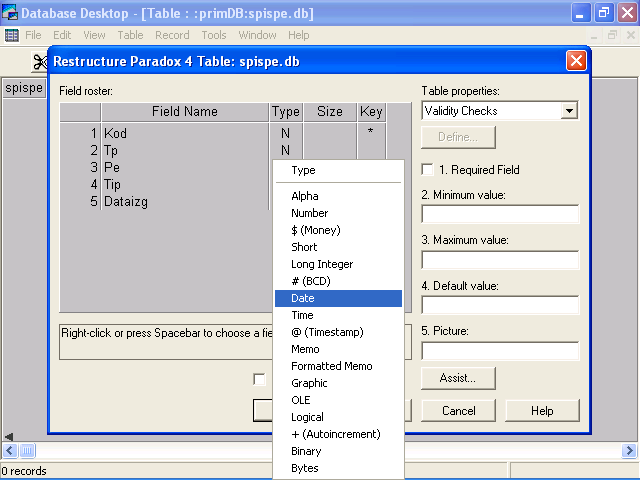Open the Tools menu
Viewport: 640px width, 480px height.
coord(214,35)
